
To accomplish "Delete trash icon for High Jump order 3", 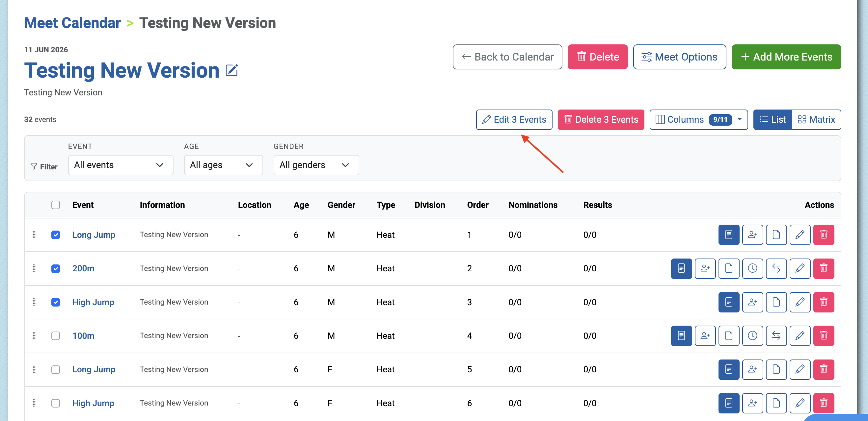I will click(824, 302).
